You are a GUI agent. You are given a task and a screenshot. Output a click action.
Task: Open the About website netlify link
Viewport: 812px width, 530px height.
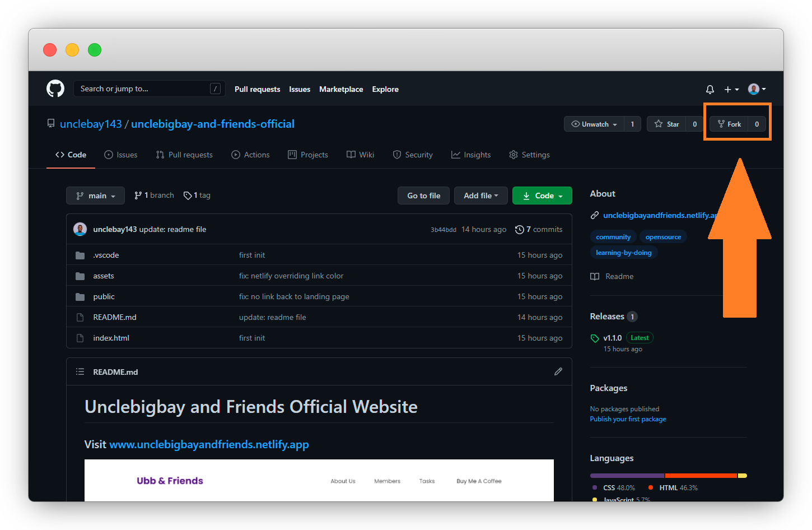659,215
